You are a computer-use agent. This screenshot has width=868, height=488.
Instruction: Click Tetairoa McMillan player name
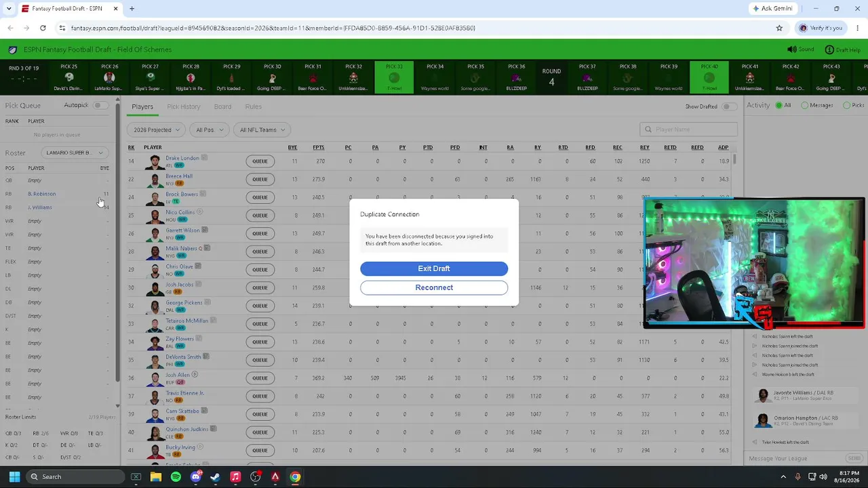186,321
